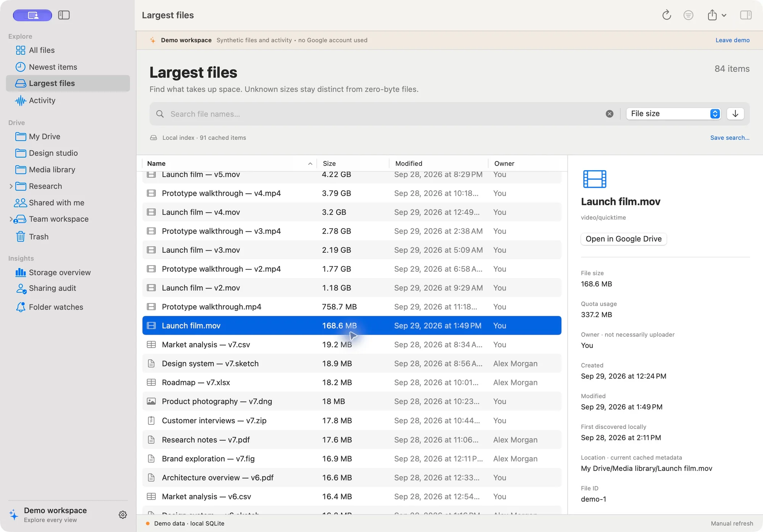The height and width of the screenshot is (532, 763).
Task: Open Media library folder
Action: (68, 169)
